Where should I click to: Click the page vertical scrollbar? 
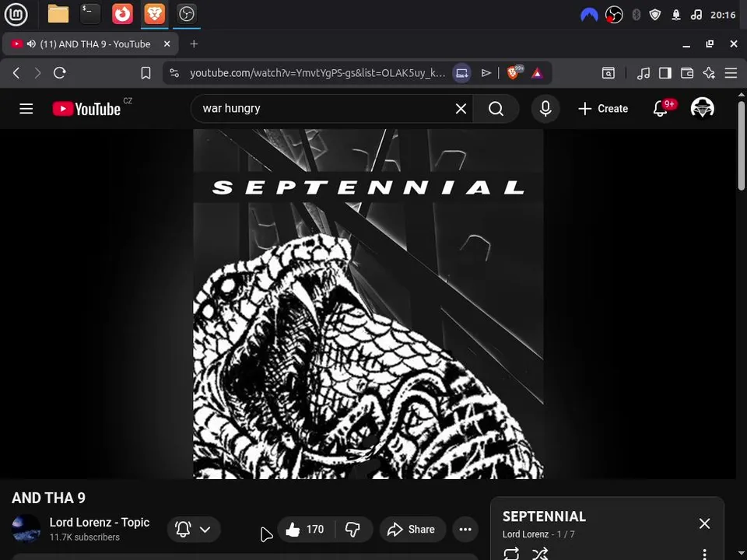click(x=742, y=145)
